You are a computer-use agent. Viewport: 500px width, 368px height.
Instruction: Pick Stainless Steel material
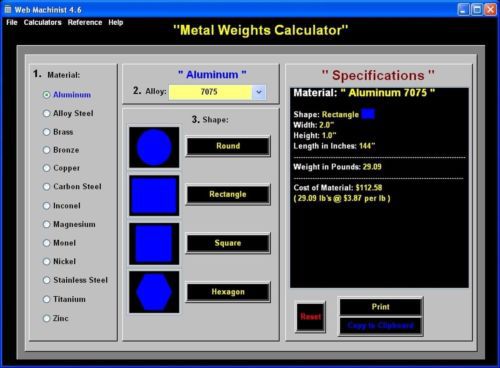pos(76,280)
